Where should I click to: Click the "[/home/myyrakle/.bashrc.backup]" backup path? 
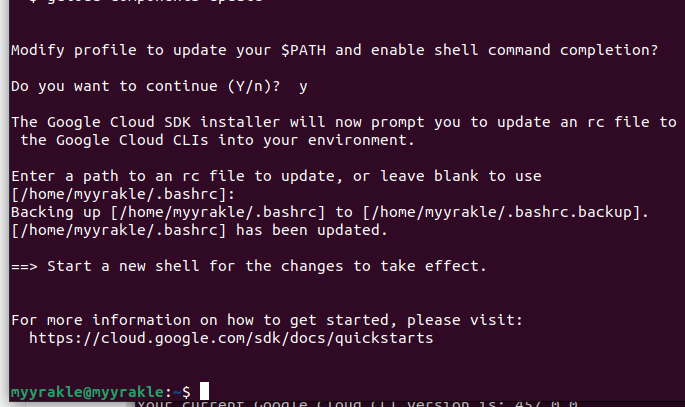506,212
